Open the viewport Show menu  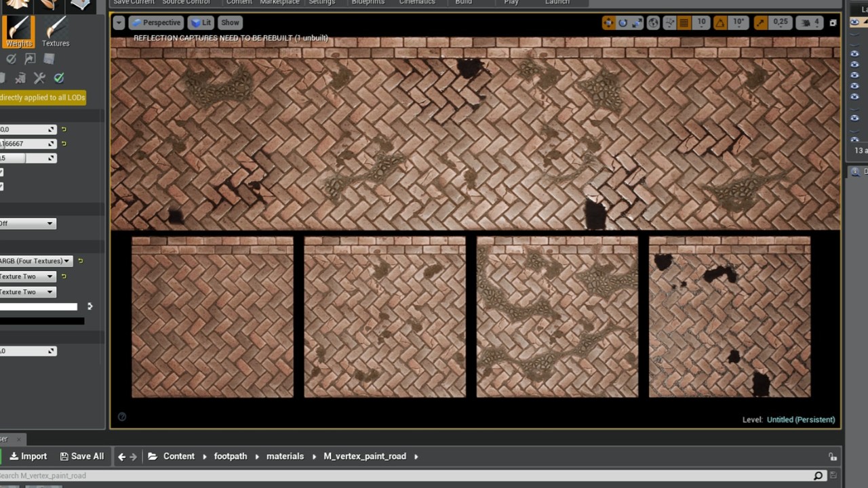click(230, 23)
